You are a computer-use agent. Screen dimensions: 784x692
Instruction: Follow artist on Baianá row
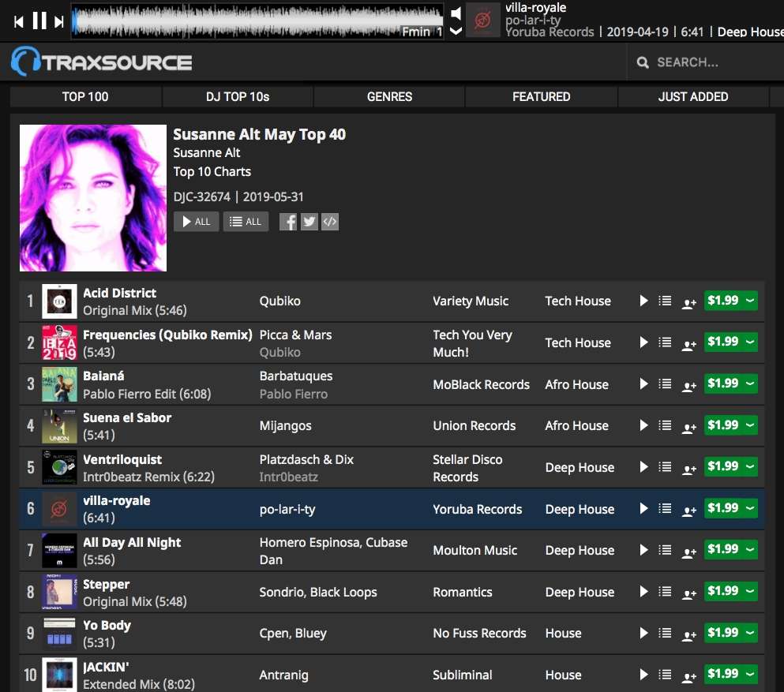[689, 386]
